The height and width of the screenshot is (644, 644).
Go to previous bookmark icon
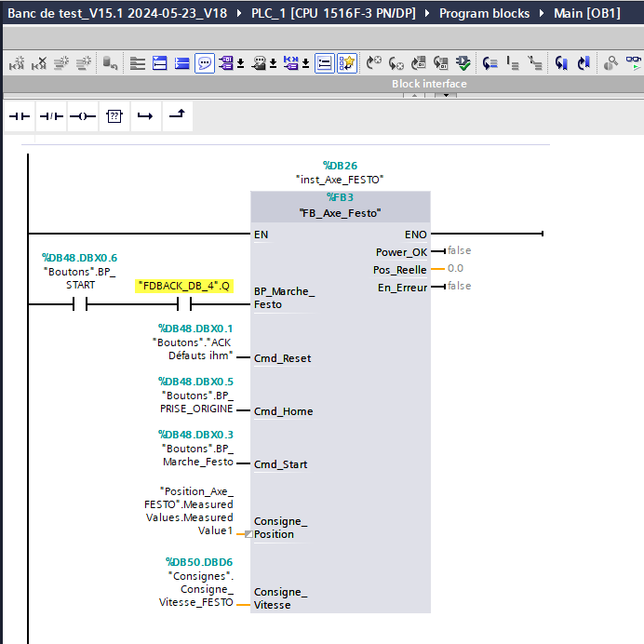coord(561,63)
